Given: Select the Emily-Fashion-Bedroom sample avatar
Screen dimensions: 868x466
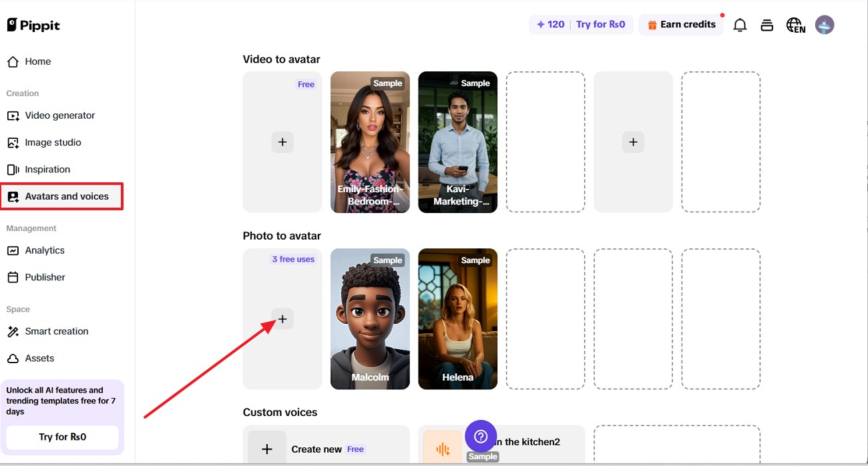Looking at the screenshot, I should (370, 142).
